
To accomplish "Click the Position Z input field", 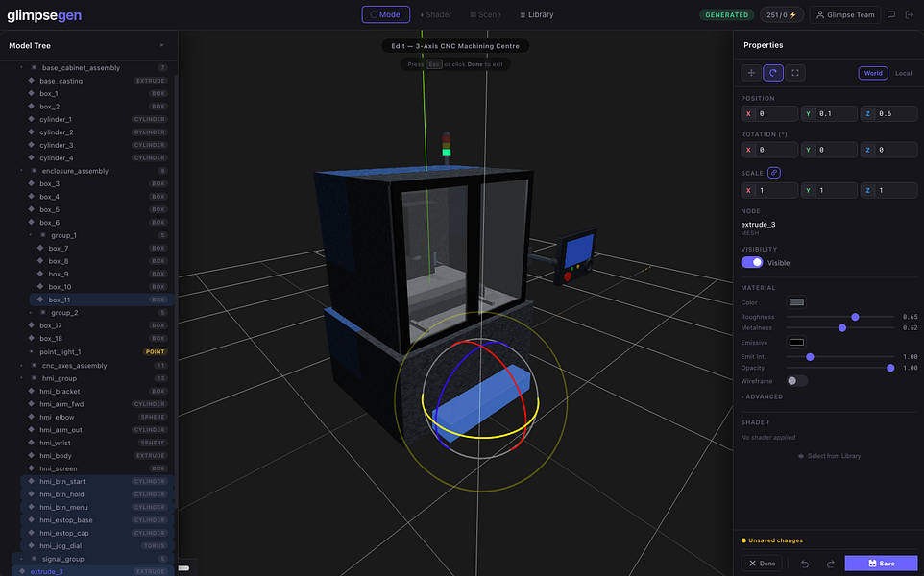I will tap(888, 113).
